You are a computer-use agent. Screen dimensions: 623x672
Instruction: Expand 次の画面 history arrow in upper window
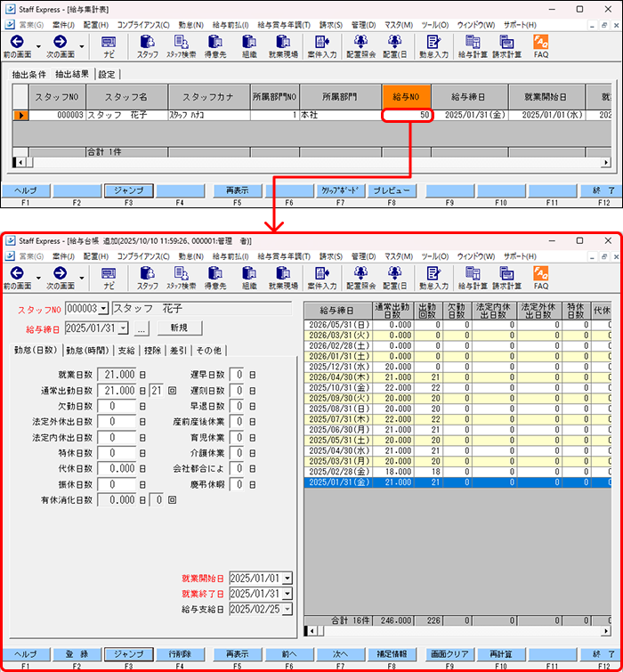coord(81,46)
